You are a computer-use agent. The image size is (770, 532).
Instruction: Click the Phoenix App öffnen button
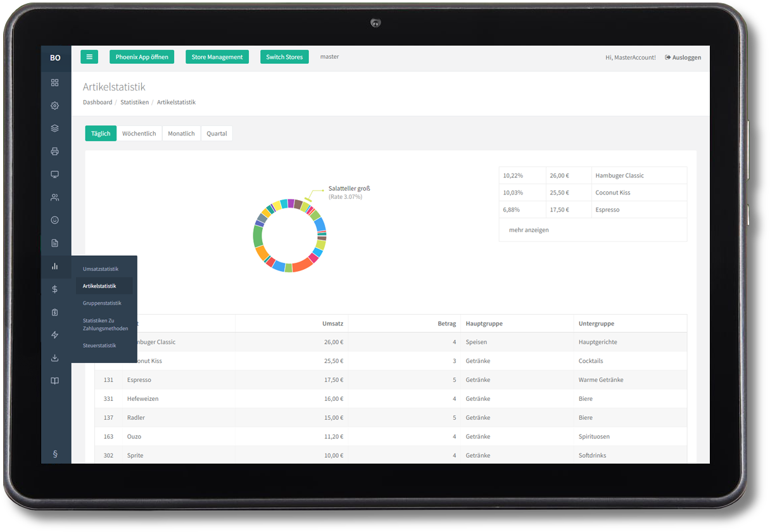[x=142, y=57]
